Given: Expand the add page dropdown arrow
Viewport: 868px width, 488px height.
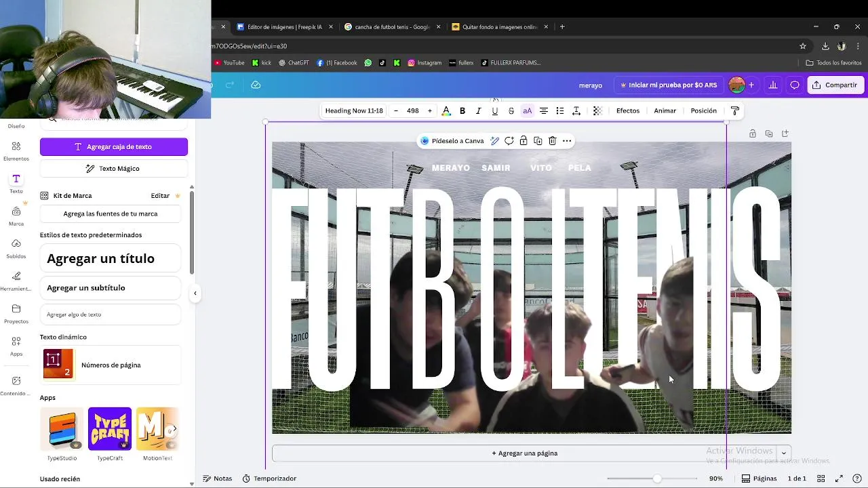Looking at the screenshot, I should click(x=784, y=453).
